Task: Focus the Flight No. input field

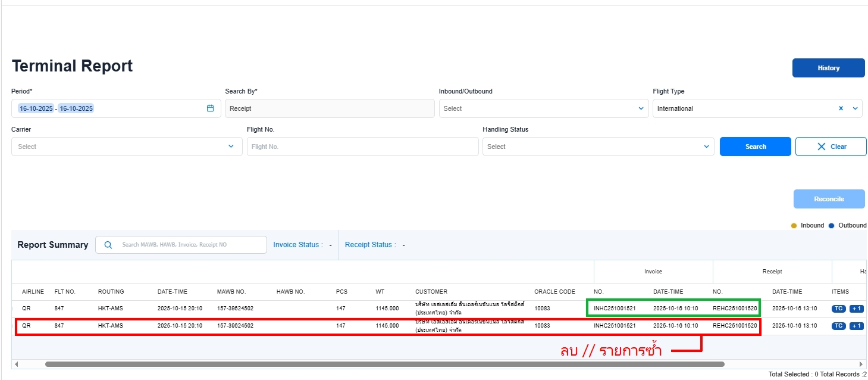Action: pyautogui.click(x=362, y=147)
